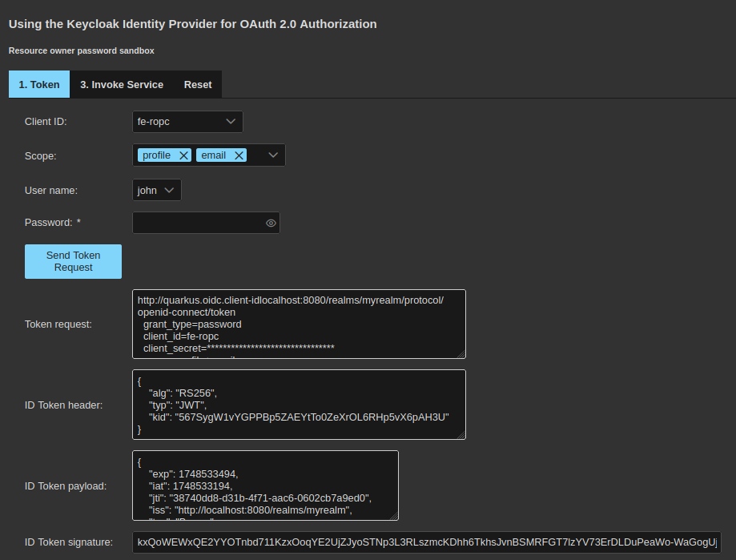Viewport: 736px width, 560px height.
Task: Grab the Token request resize handle
Action: (461, 354)
